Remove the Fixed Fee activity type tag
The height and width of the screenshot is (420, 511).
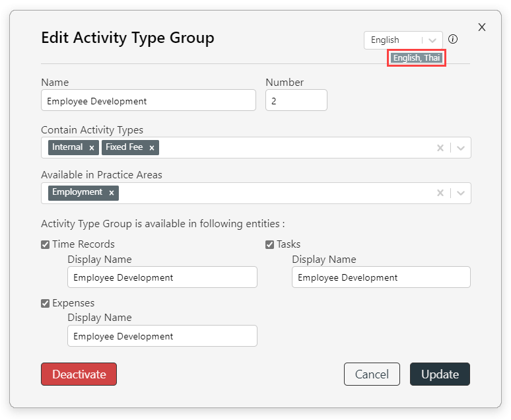152,148
